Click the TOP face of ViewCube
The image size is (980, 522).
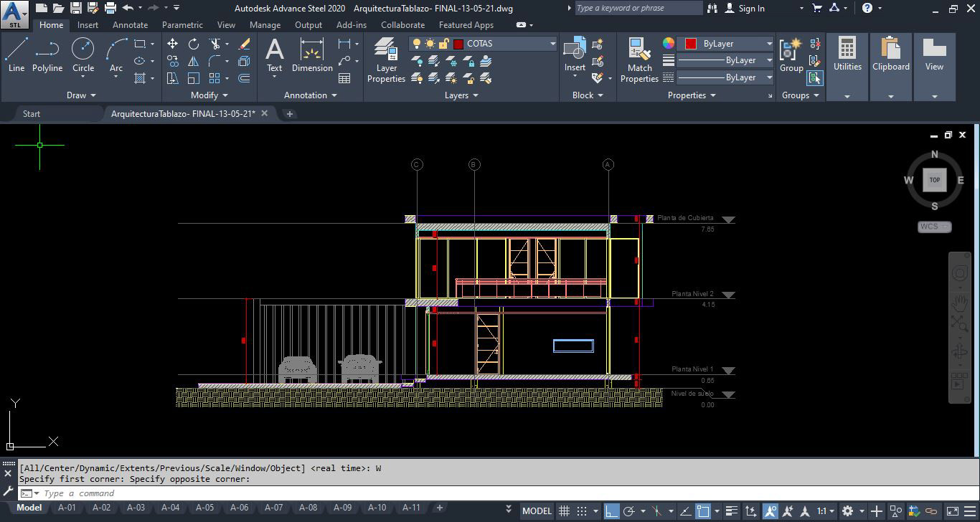[x=934, y=180]
